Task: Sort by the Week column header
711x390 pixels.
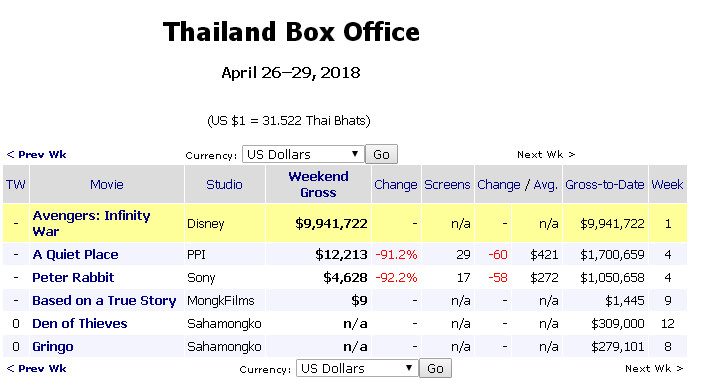Action: (x=667, y=185)
